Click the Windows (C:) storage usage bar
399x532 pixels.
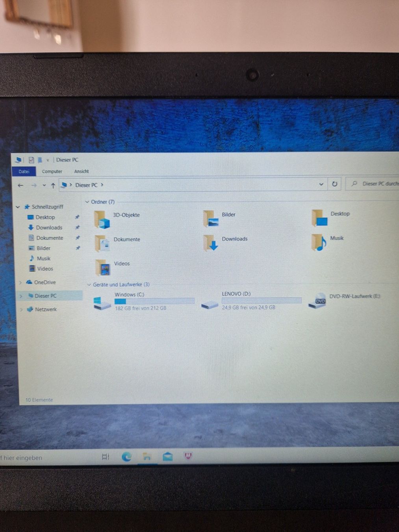point(154,301)
